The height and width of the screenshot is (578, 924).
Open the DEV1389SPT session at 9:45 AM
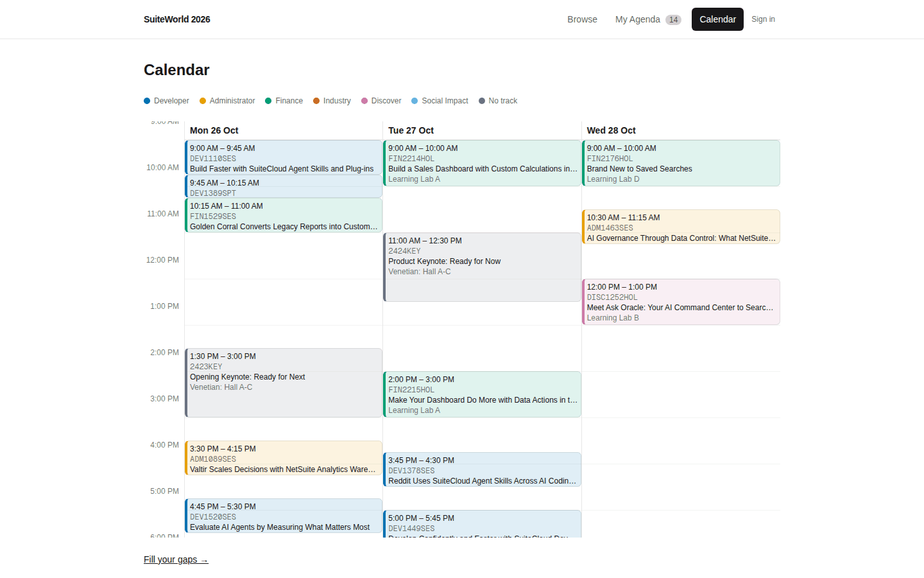click(284, 187)
